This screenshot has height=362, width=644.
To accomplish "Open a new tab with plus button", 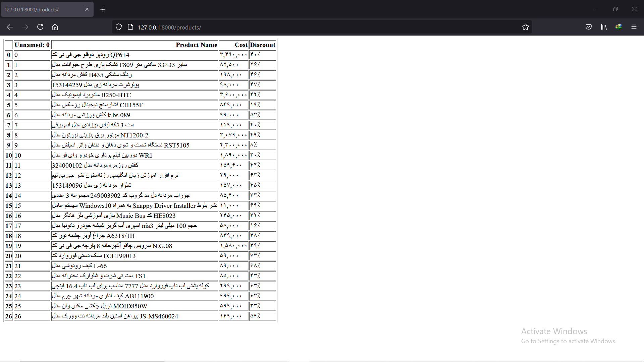I will point(103,9).
